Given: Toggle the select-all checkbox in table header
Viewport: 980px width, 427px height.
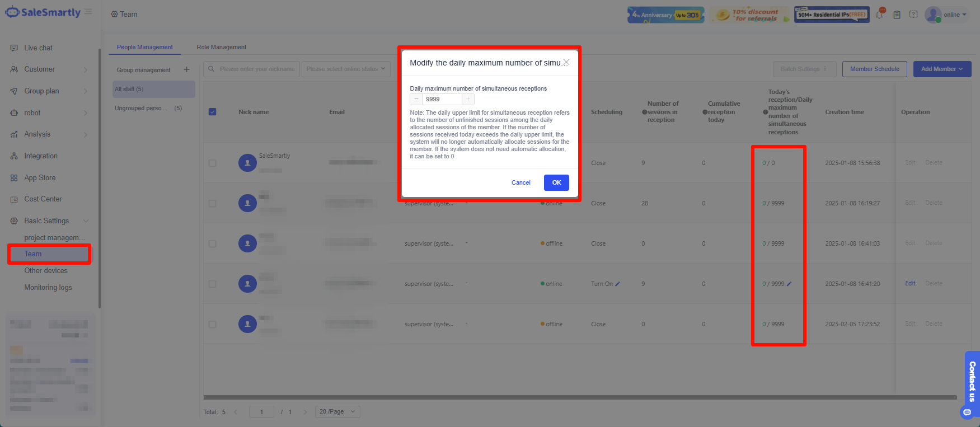Looking at the screenshot, I should pyautogui.click(x=212, y=112).
